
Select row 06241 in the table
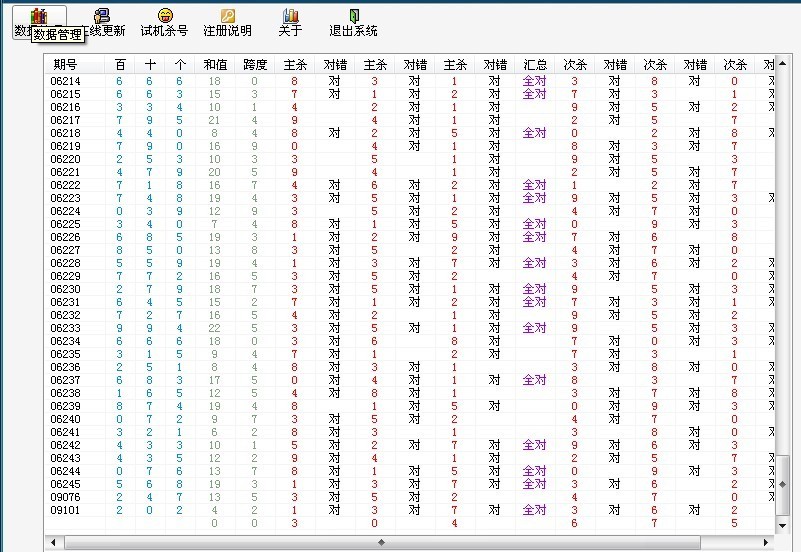tap(410, 432)
